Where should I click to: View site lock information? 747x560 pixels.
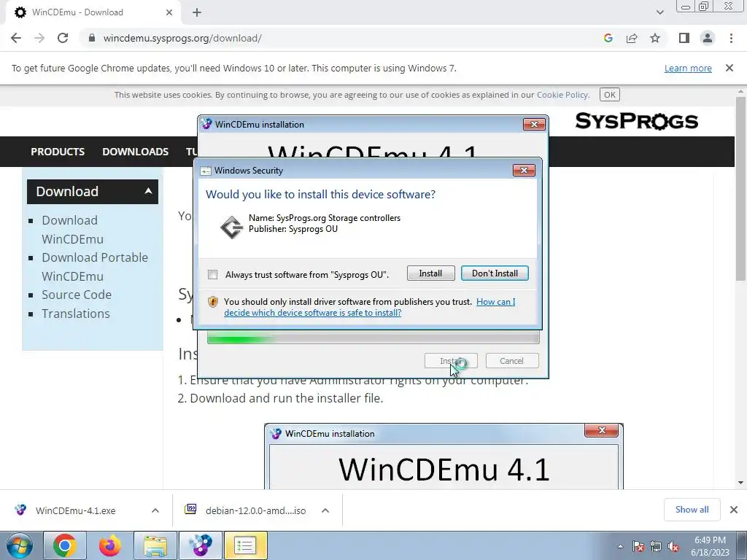(92, 38)
